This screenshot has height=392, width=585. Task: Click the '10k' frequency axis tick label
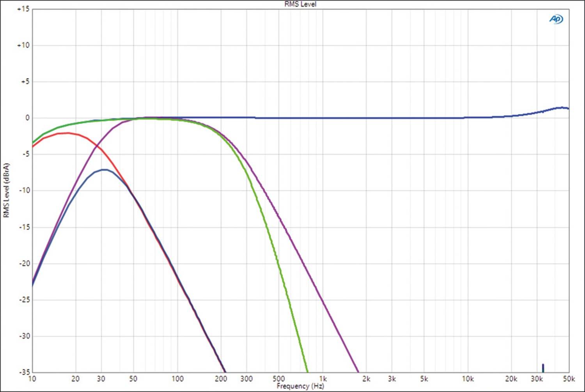point(468,379)
